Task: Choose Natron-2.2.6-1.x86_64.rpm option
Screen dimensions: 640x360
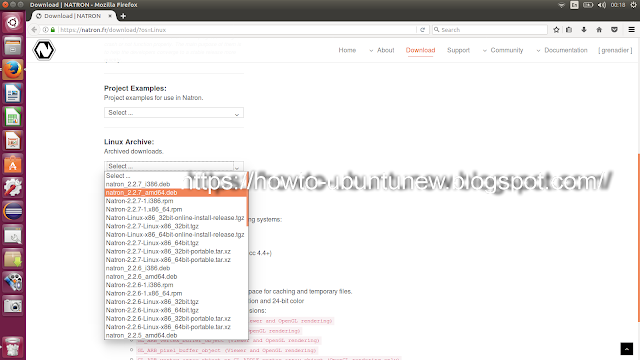Action: [176, 293]
